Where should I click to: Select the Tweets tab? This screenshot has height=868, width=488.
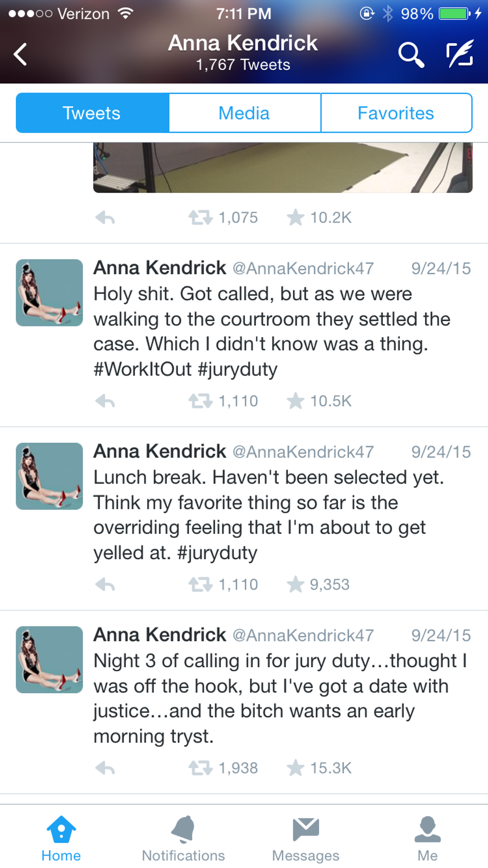(92, 113)
